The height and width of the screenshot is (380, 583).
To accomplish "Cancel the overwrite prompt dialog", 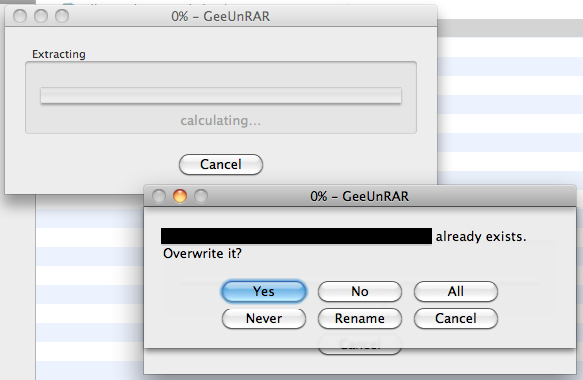I will [455, 318].
